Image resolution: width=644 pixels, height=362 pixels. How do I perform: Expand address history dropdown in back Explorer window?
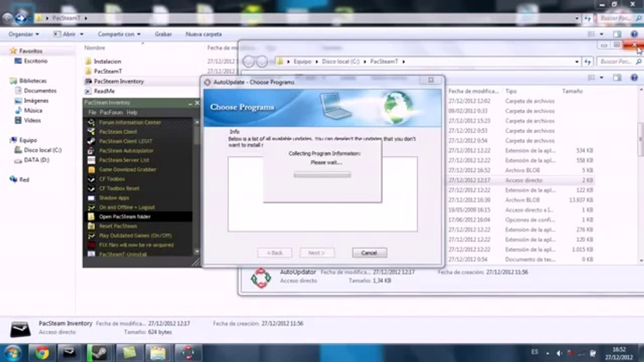click(x=577, y=18)
